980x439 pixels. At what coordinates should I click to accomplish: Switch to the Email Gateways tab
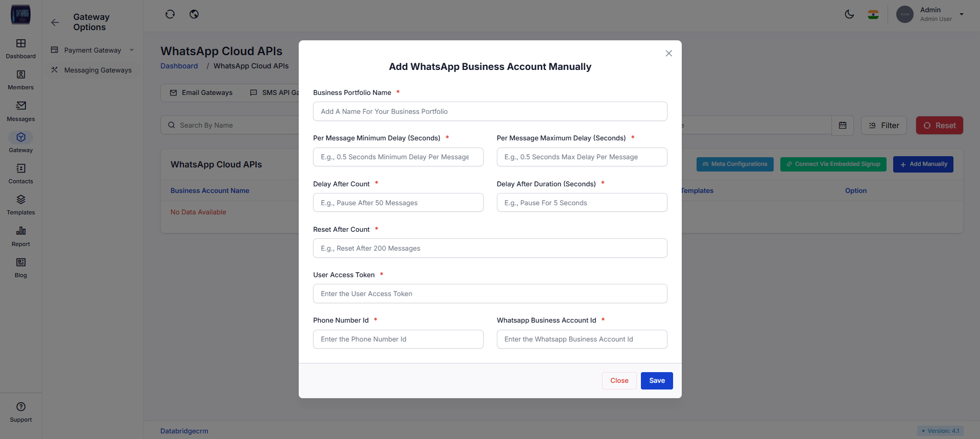click(201, 92)
